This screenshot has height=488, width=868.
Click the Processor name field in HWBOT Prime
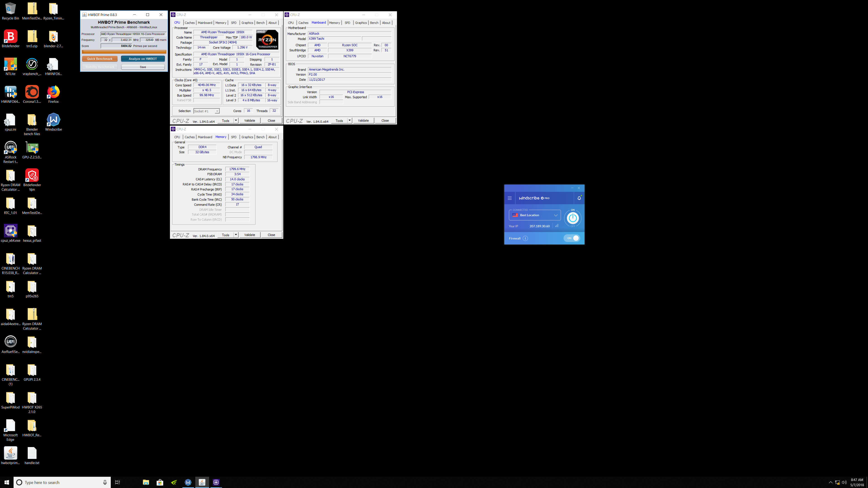(x=133, y=34)
